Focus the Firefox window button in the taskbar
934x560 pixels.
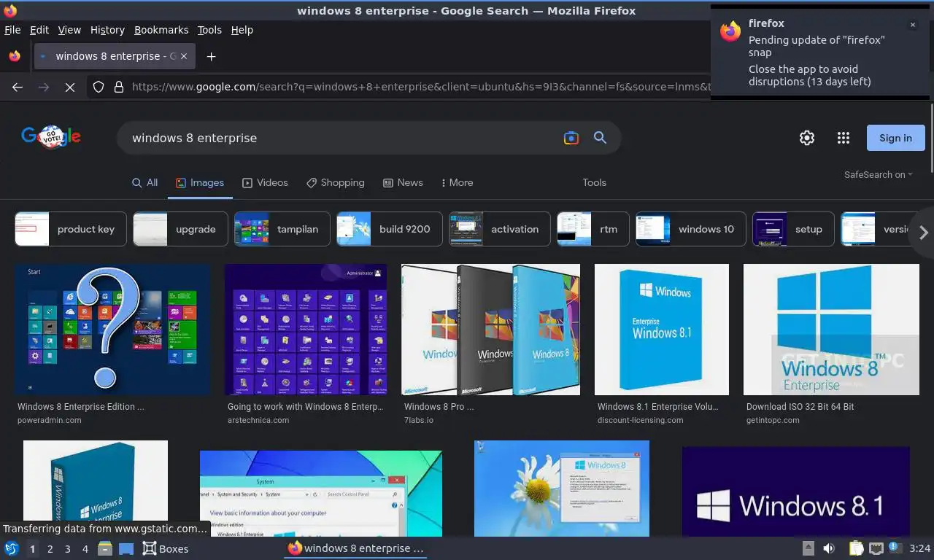click(355, 548)
